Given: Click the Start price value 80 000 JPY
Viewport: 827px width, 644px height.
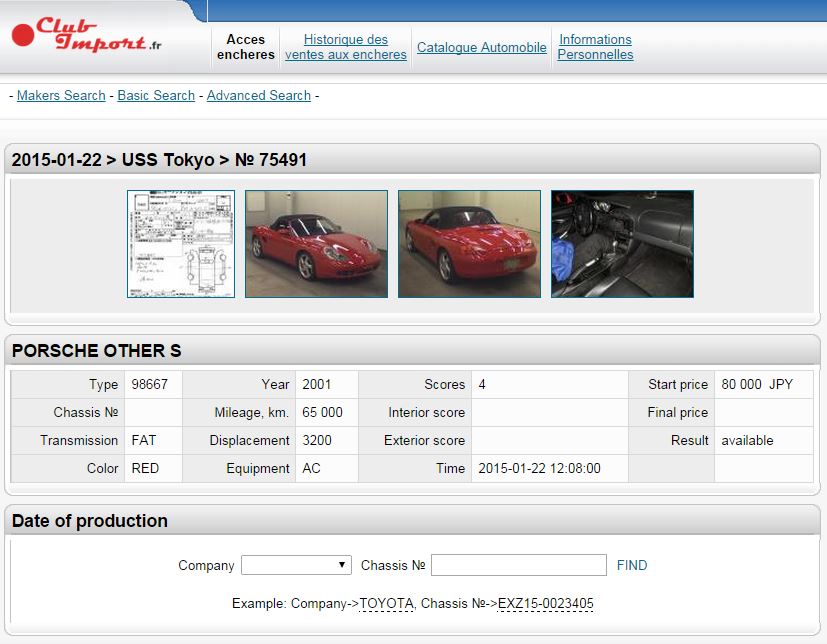Looking at the screenshot, I should pyautogui.click(x=756, y=384).
